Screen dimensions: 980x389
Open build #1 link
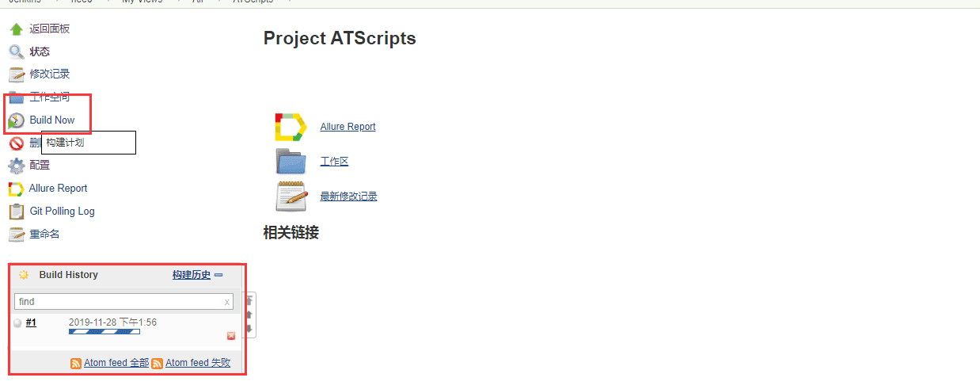pos(31,322)
